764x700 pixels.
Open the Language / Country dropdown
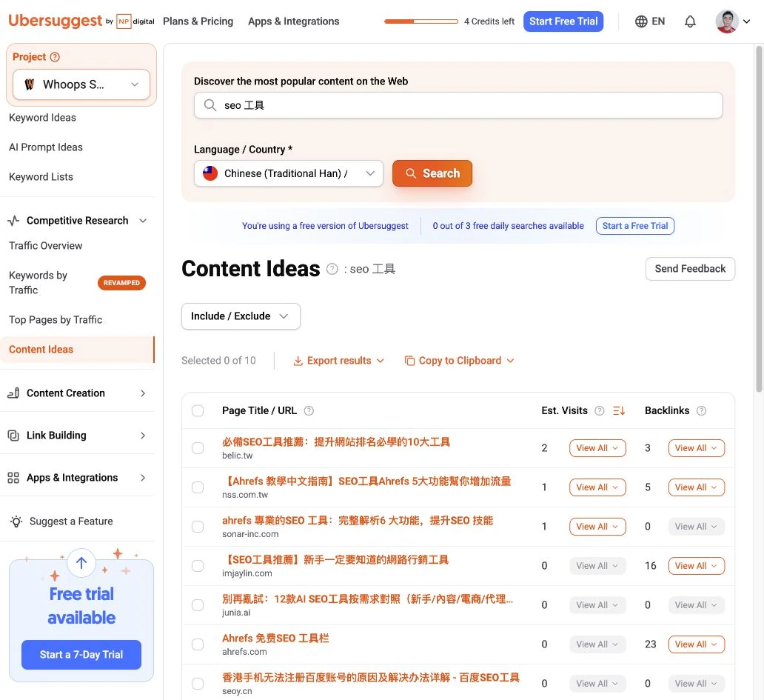pos(289,173)
